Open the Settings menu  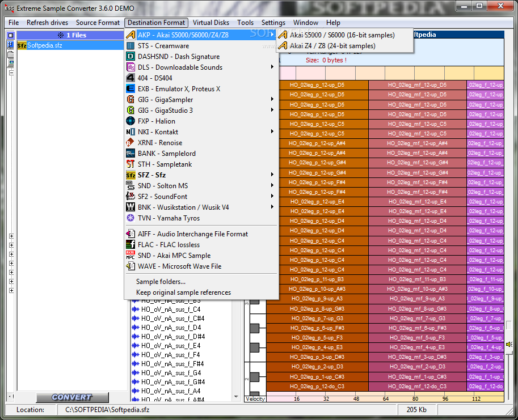pos(273,23)
